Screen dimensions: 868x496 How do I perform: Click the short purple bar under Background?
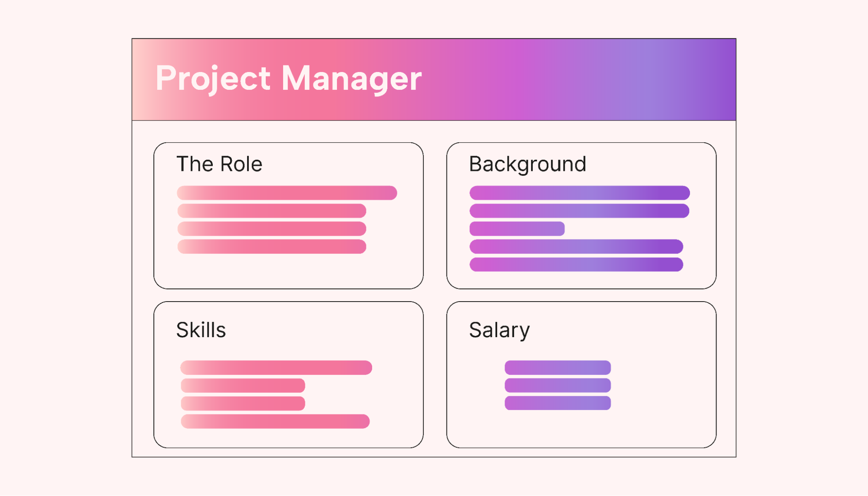coord(517,229)
